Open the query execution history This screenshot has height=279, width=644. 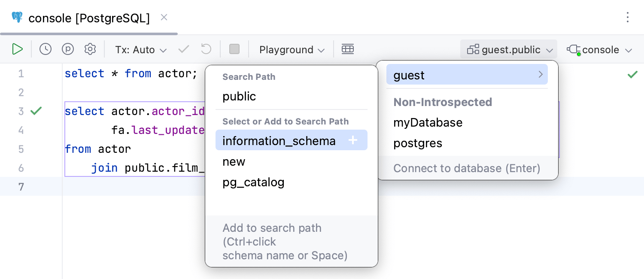point(45,49)
